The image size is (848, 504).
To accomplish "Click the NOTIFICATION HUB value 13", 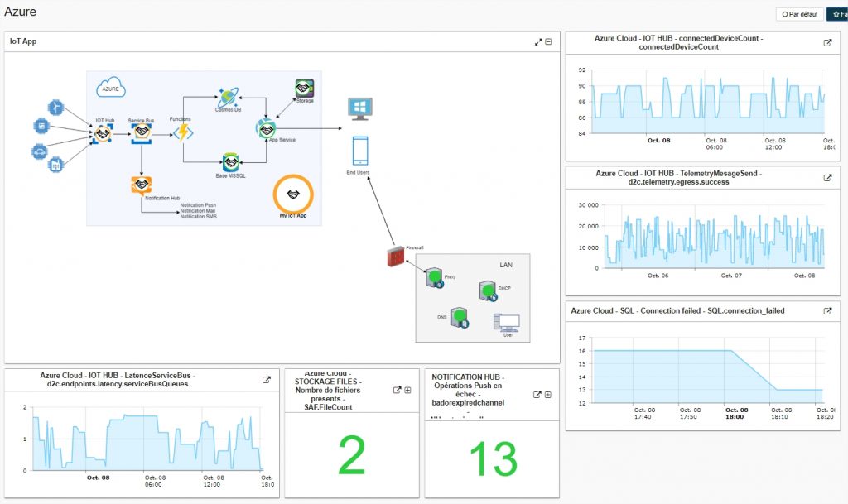I will 493,459.
